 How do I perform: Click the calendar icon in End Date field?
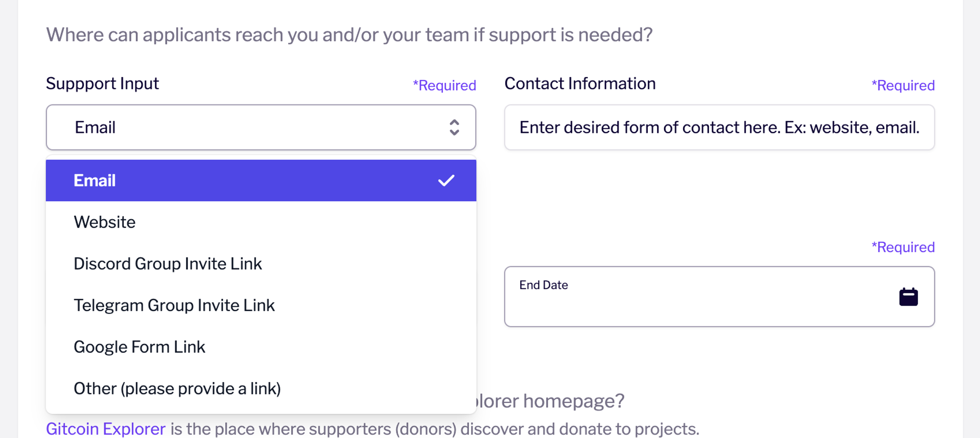908,297
